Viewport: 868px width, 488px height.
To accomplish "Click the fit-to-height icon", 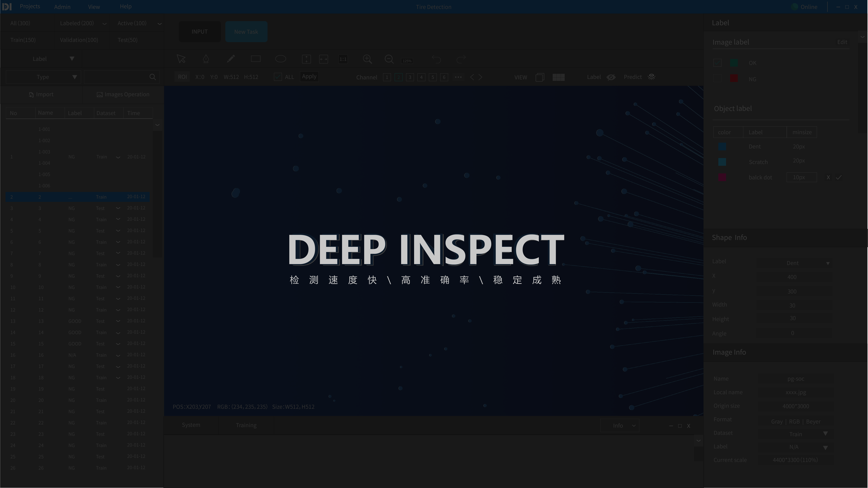I will [306, 59].
